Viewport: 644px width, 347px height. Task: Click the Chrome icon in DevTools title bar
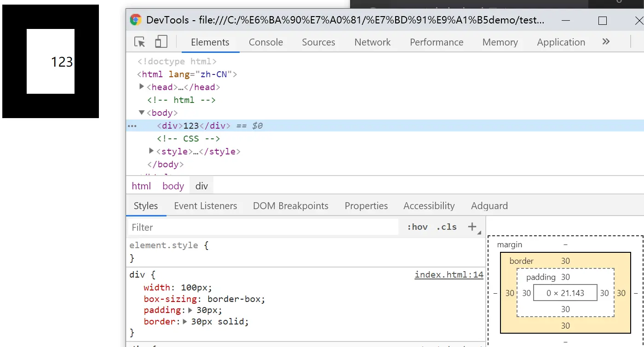(135, 20)
